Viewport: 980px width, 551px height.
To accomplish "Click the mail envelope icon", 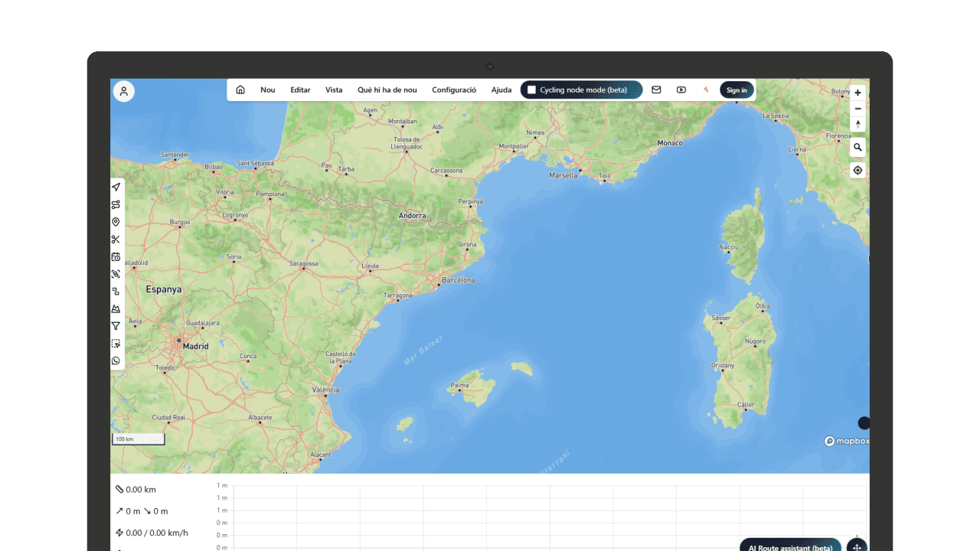I will tap(656, 90).
